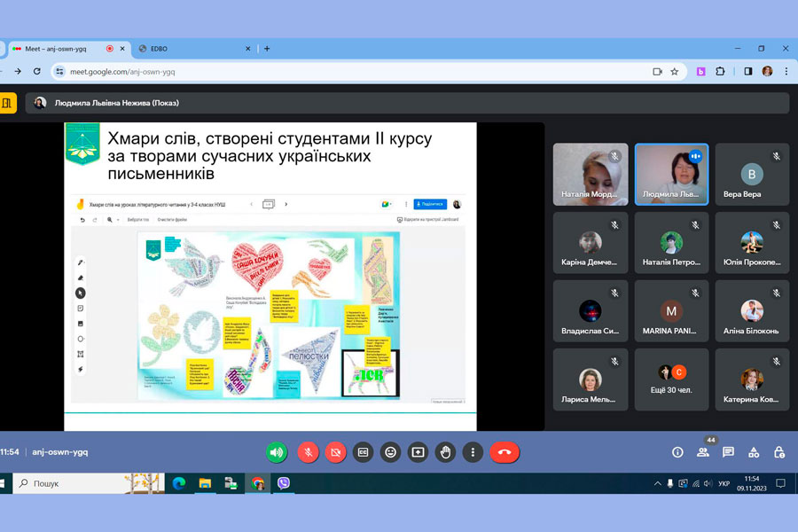
Task: Open more options three-dot menu in Meet
Action: pyautogui.click(x=473, y=452)
